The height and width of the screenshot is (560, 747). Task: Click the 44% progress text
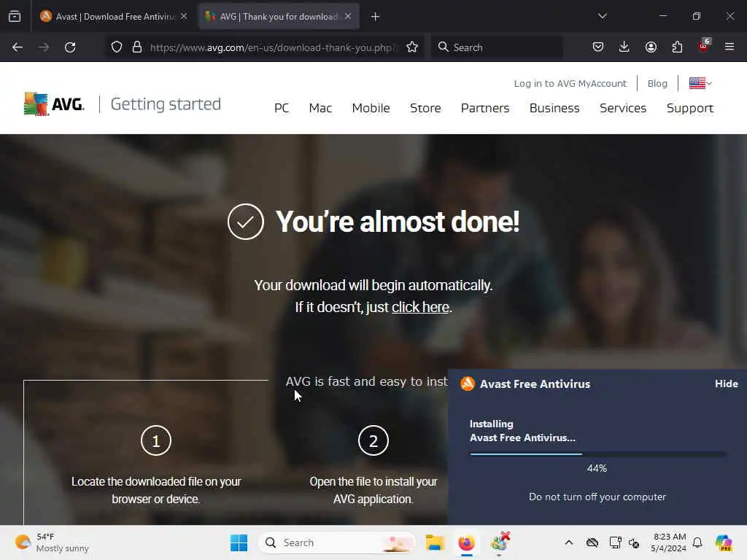[x=597, y=469]
